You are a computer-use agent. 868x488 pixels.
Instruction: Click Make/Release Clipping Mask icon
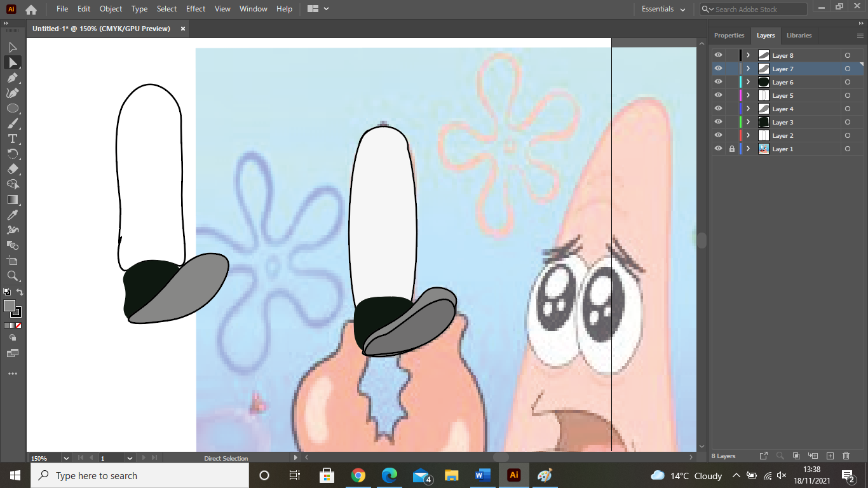(796, 456)
